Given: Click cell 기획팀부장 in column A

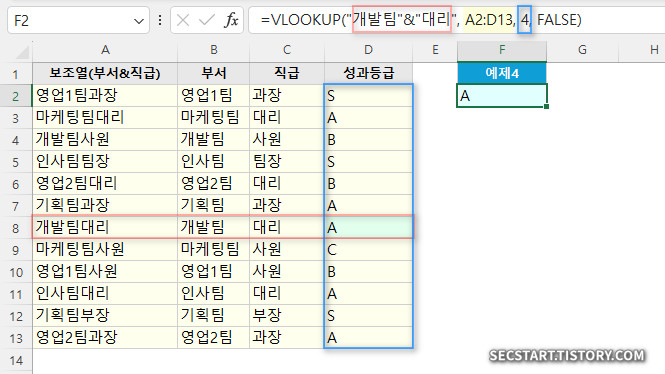Looking at the screenshot, I should pos(105,316).
